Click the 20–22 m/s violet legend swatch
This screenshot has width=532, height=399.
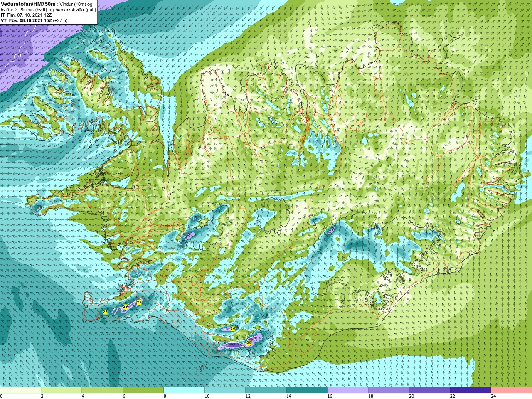(430, 390)
